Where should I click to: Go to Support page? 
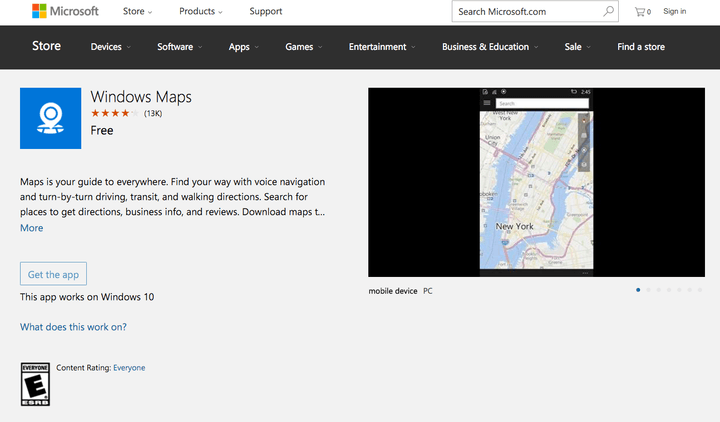pyautogui.click(x=265, y=11)
